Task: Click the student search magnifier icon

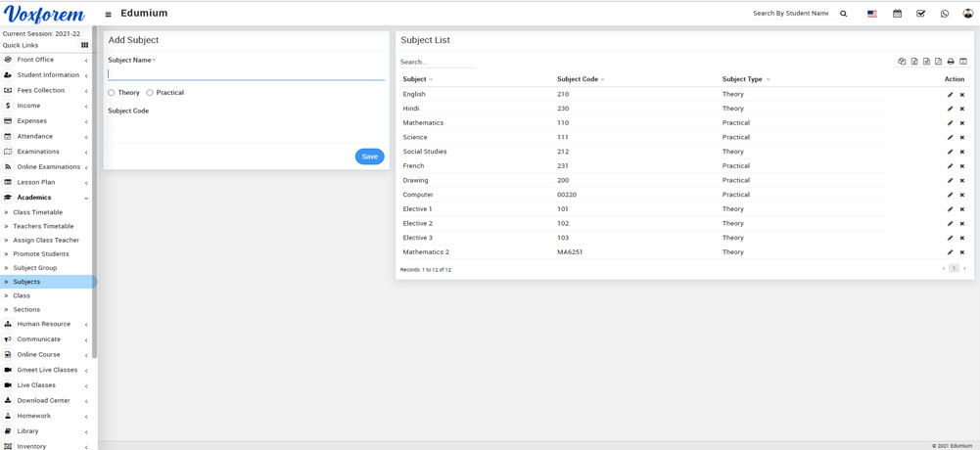Action: click(844, 14)
